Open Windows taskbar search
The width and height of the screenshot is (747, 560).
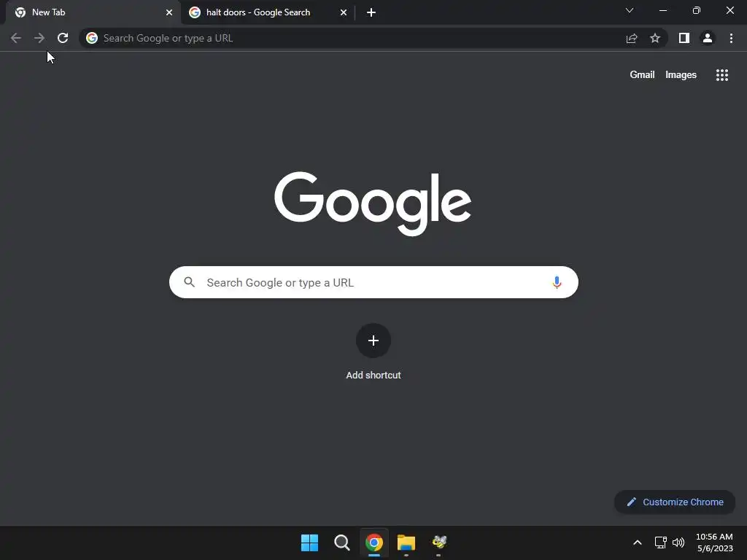[x=341, y=542]
